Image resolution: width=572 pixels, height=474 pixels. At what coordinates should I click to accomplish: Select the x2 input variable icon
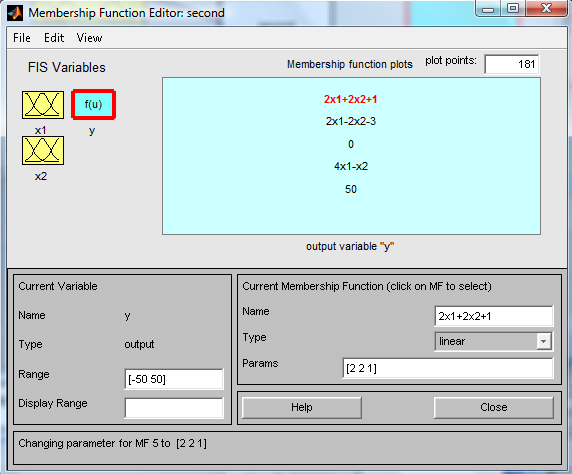(x=43, y=151)
